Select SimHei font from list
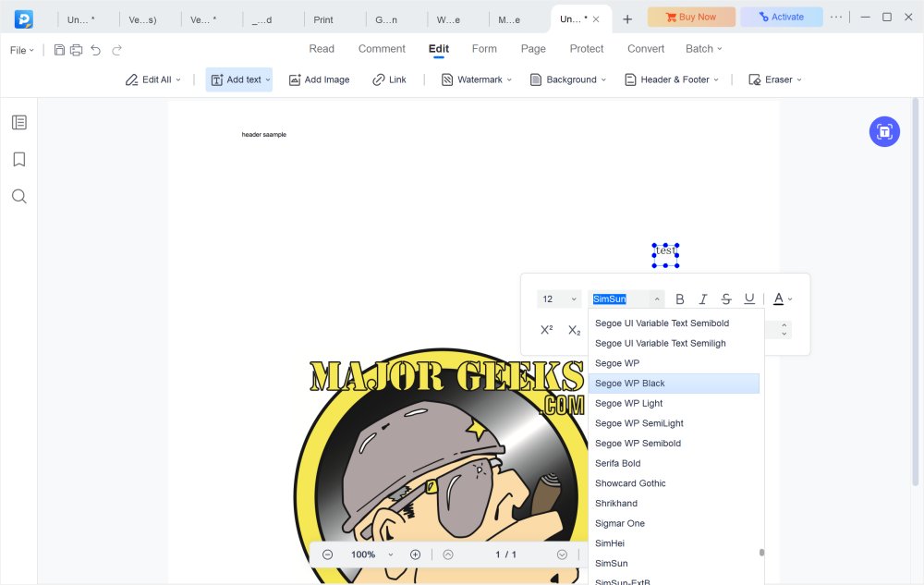 coord(674,543)
